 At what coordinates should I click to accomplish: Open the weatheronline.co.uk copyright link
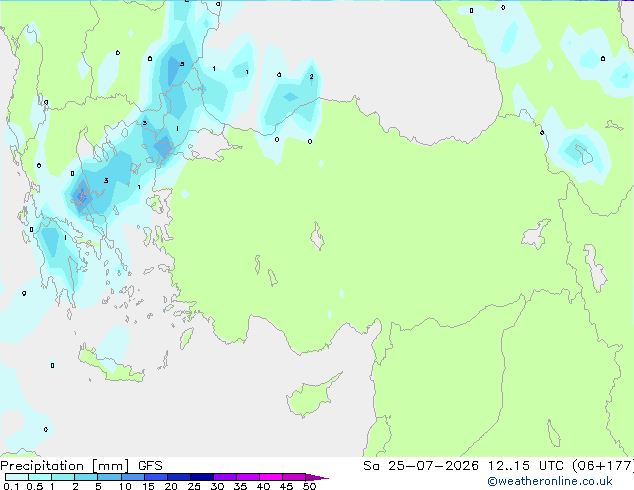[x=549, y=481]
